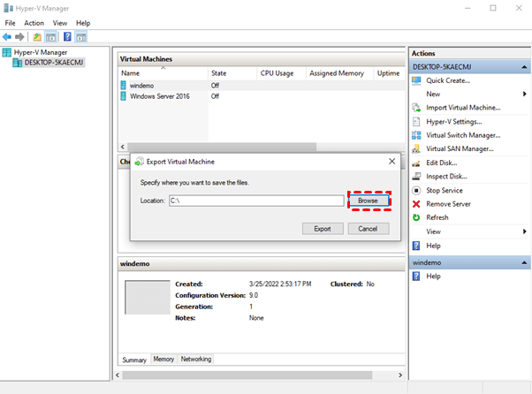The height and width of the screenshot is (394, 532).
Task: Click the green Refresh icon
Action: pos(416,217)
